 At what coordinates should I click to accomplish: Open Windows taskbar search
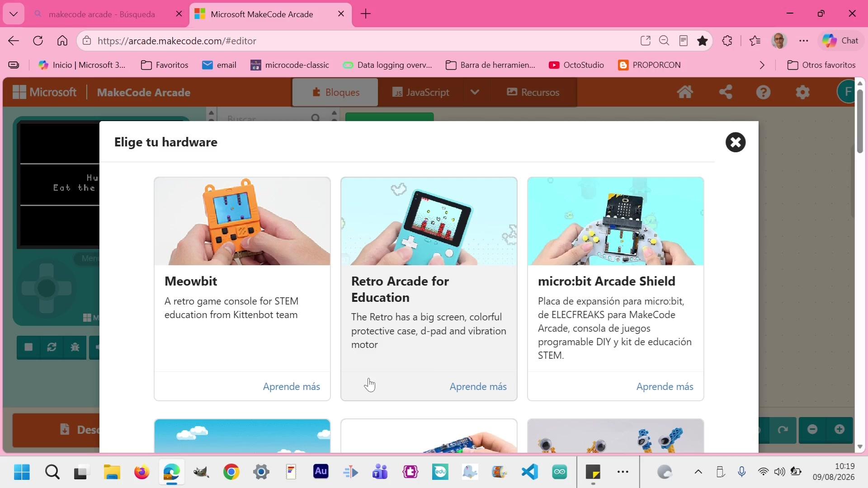coord(52,472)
